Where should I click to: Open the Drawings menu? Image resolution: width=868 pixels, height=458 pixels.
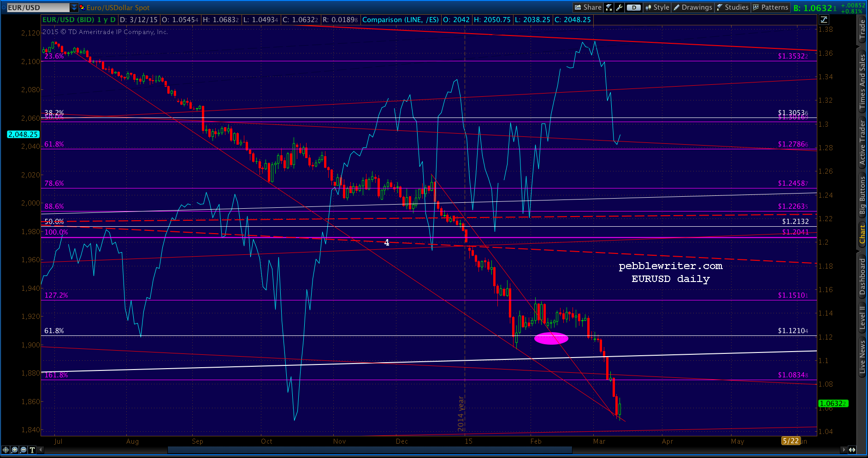tap(693, 7)
